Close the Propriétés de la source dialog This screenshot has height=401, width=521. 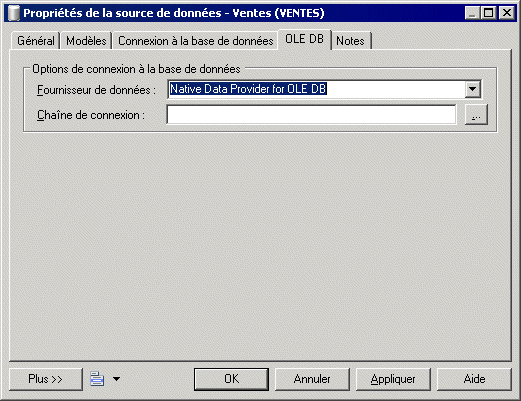pyautogui.click(x=507, y=13)
